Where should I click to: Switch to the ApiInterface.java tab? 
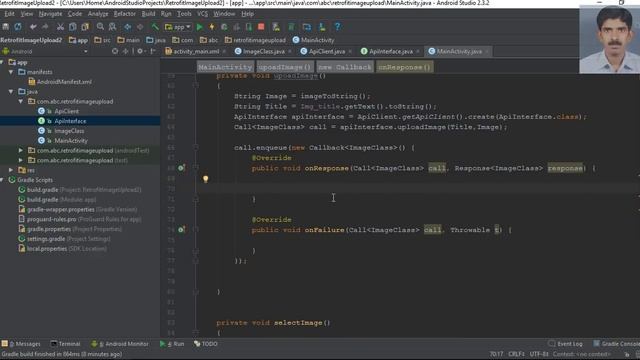click(391, 51)
